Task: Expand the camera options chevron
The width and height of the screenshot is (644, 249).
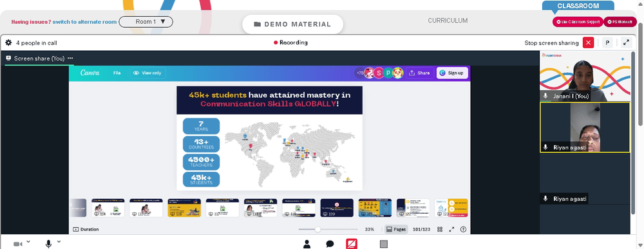Action: [28, 242]
